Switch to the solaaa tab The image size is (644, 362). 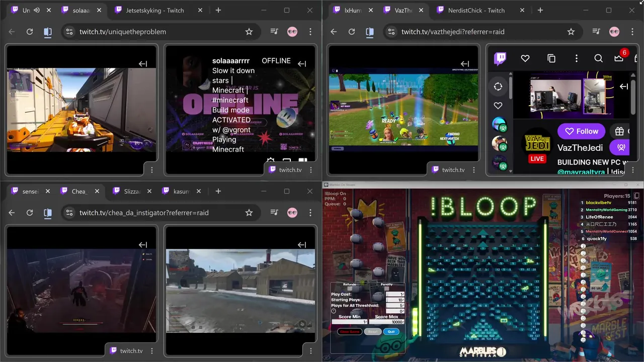point(80,10)
